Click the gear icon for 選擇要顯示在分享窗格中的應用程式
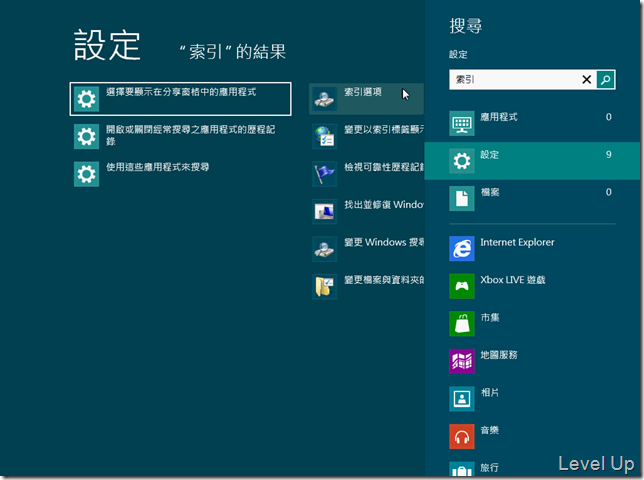The height and width of the screenshot is (480, 644). [x=86, y=99]
